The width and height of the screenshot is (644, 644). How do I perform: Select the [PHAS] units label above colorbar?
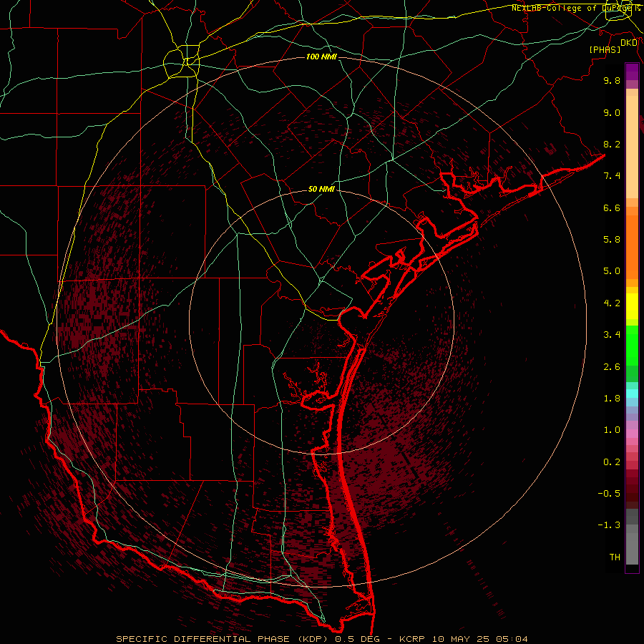point(605,49)
